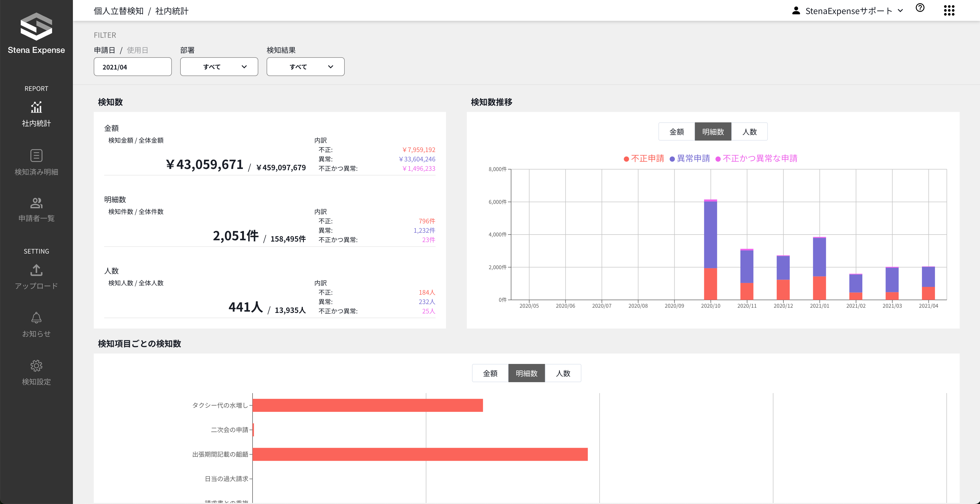The height and width of the screenshot is (504, 980).
Task: Open the 社内統計 report chart icon
Action: click(36, 107)
